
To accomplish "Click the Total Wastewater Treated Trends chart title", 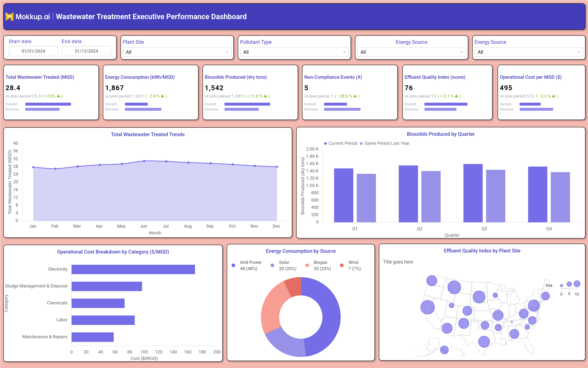I will pos(148,134).
